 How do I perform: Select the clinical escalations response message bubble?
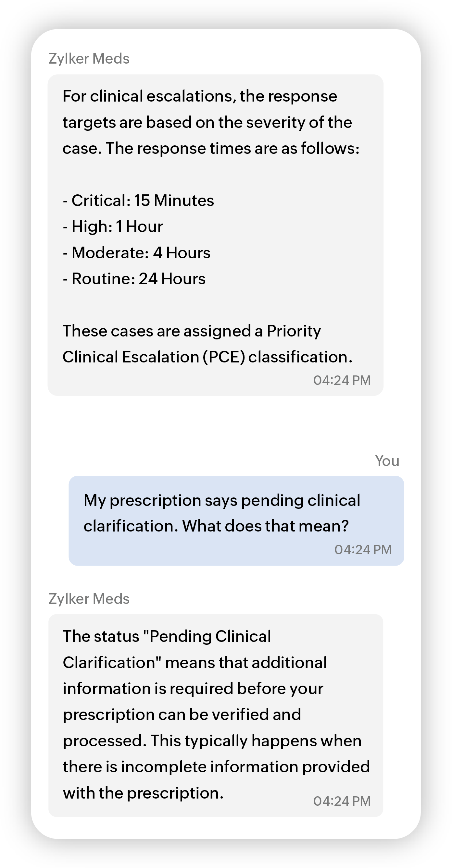[216, 235]
